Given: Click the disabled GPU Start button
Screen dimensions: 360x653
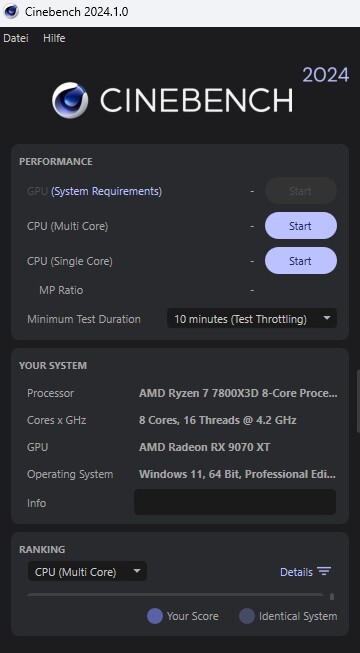Looking at the screenshot, I should (x=301, y=191).
